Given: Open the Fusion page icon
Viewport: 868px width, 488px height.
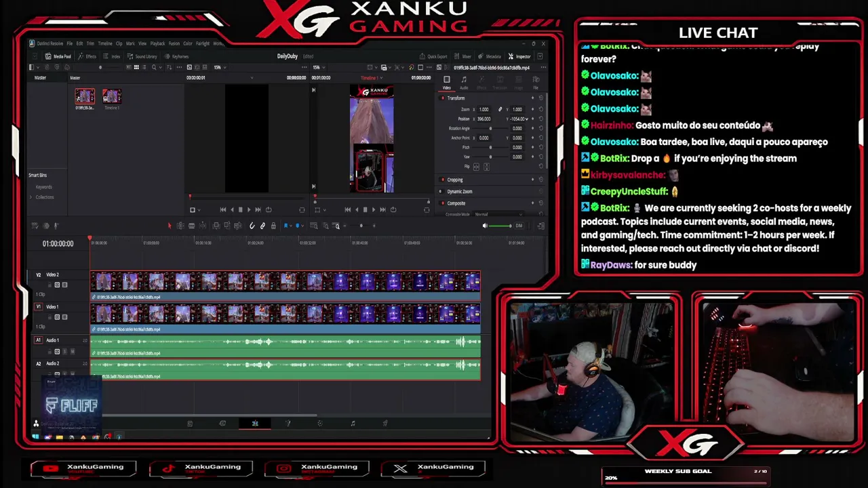Looking at the screenshot, I should tap(288, 424).
